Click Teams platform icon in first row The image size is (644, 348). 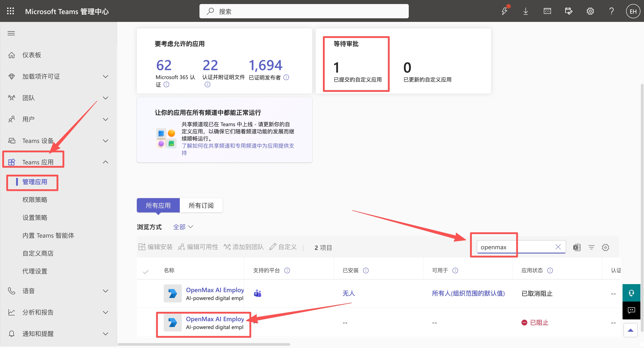tap(258, 293)
